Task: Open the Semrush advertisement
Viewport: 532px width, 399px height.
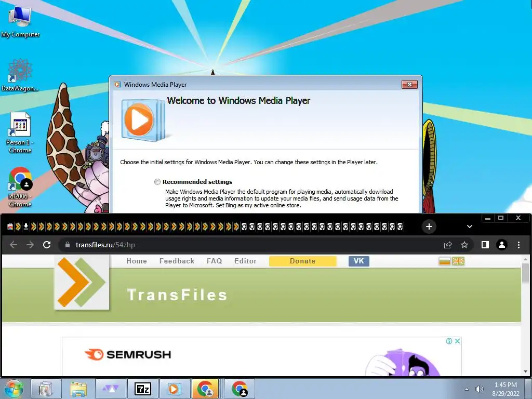Action: [261, 356]
